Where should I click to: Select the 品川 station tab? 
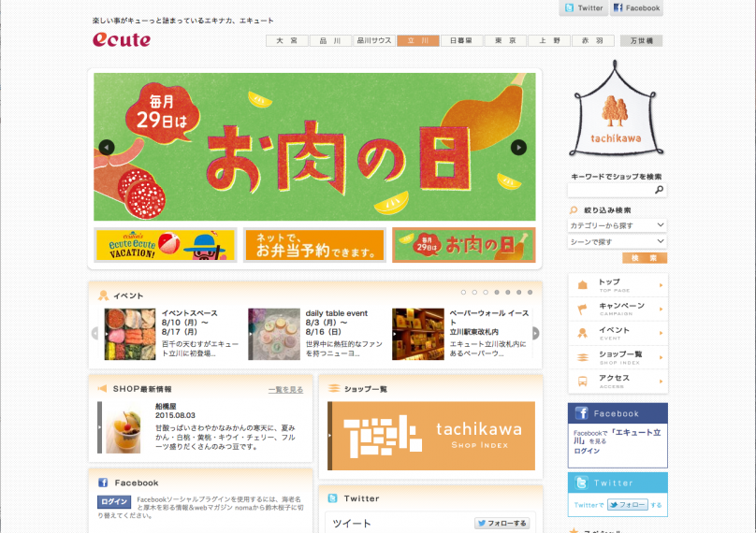tap(330, 41)
